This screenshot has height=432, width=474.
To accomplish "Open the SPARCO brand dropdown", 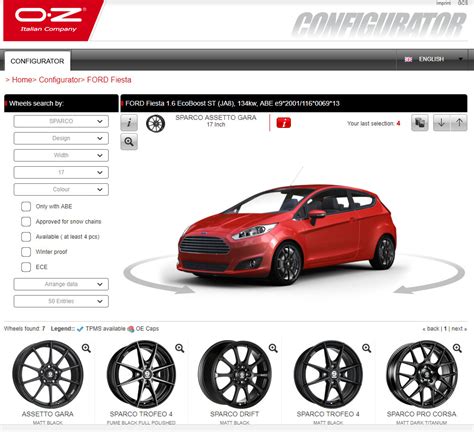I will point(61,121).
